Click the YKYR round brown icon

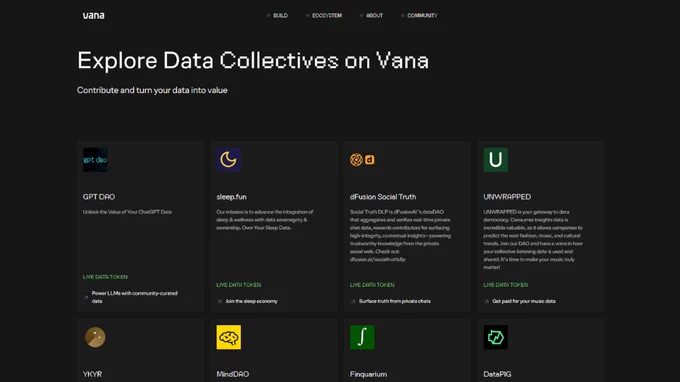(x=95, y=337)
